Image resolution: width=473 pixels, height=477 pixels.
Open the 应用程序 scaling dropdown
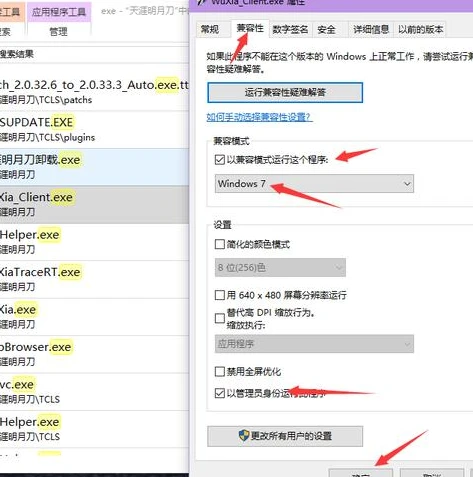(314, 344)
